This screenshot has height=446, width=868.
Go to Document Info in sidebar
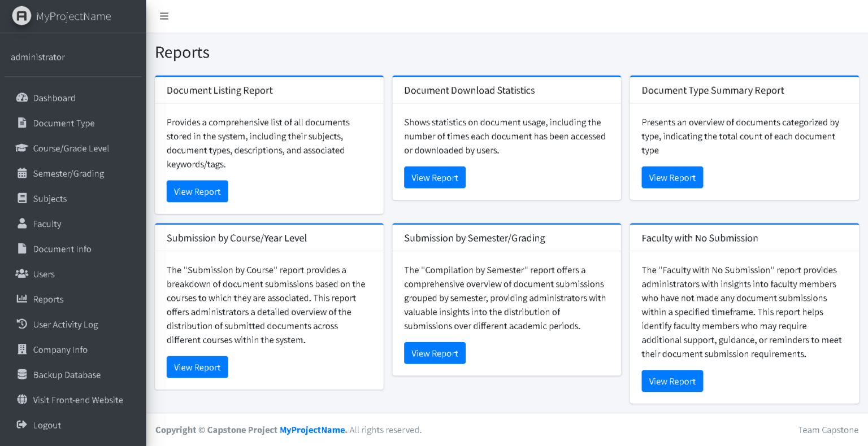[62, 249]
